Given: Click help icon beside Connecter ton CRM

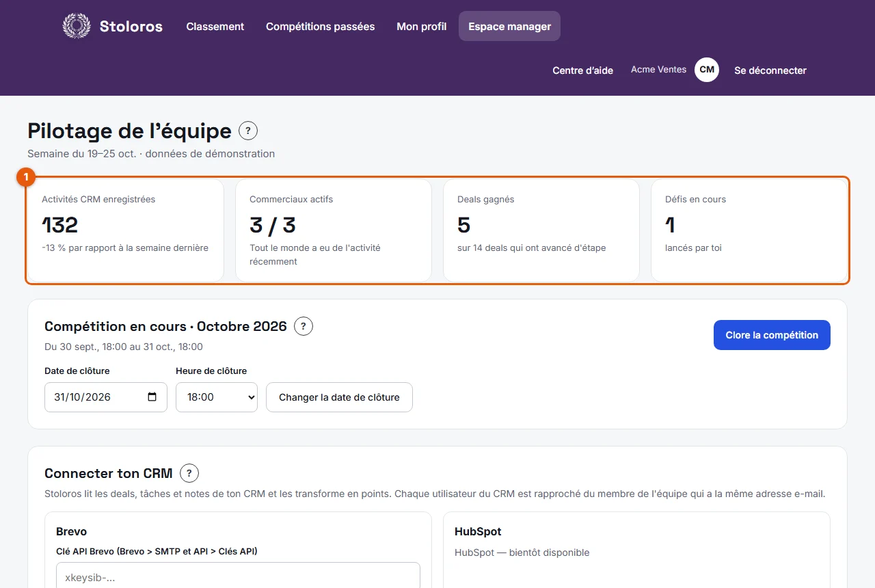Looking at the screenshot, I should click(x=189, y=473).
